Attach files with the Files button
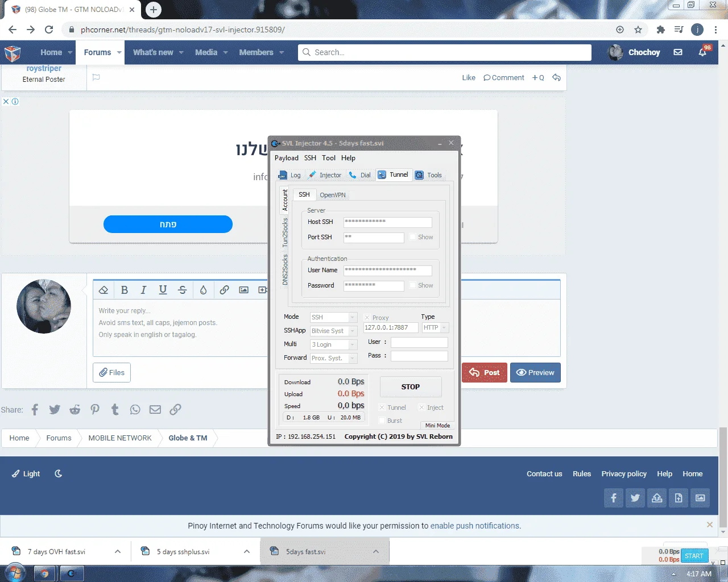Viewport: 728px width, 582px height. point(111,373)
